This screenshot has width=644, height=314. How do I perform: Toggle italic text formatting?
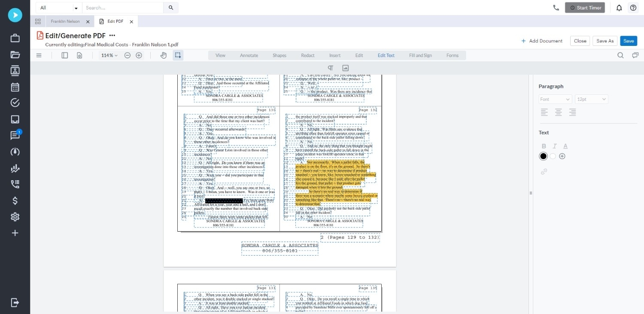click(x=555, y=146)
